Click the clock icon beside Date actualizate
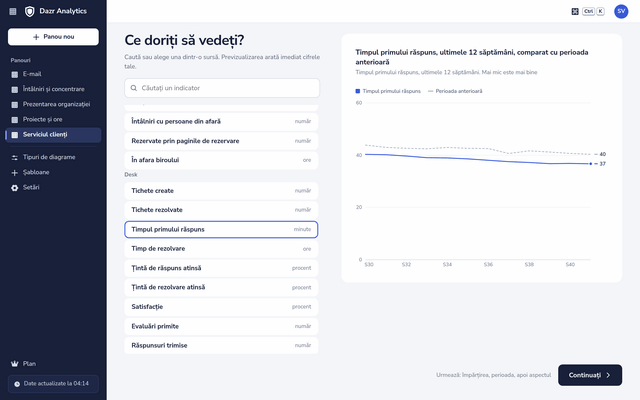Viewport: 640px width, 400px height. (x=17, y=384)
